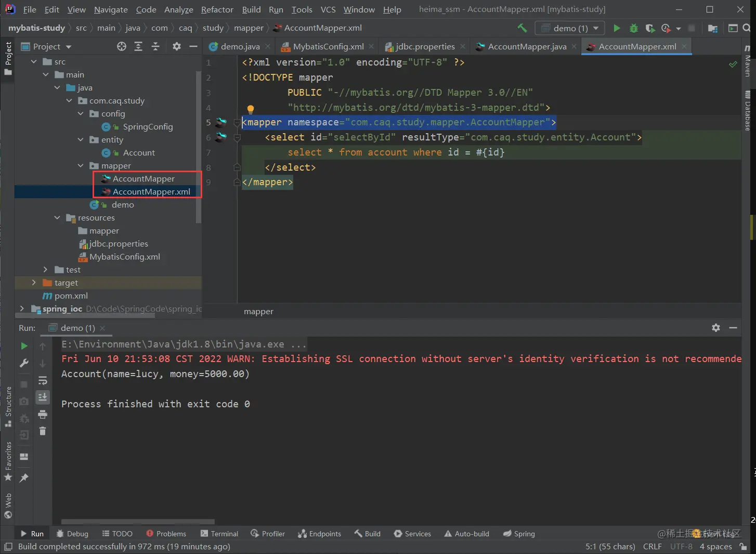Collapse the resources folder in project tree
Screen dimensions: 756x554
pos(57,217)
